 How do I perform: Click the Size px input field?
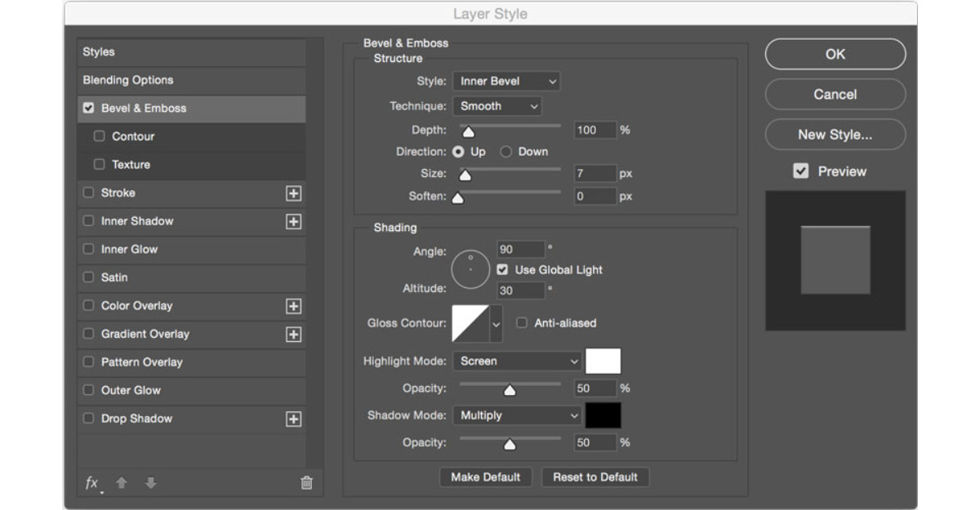pyautogui.click(x=595, y=174)
